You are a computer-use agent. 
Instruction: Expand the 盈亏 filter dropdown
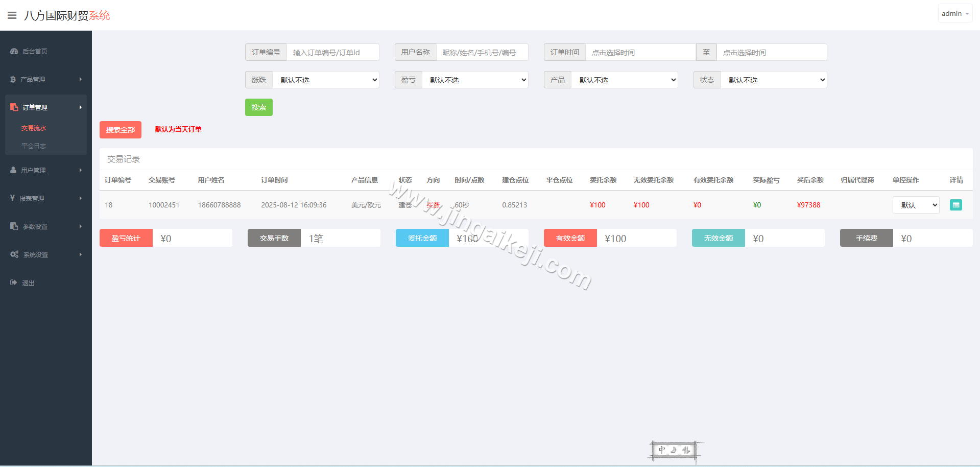[x=475, y=80]
